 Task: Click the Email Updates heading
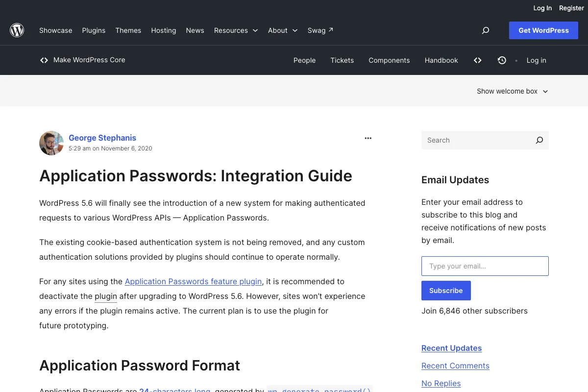click(x=455, y=180)
